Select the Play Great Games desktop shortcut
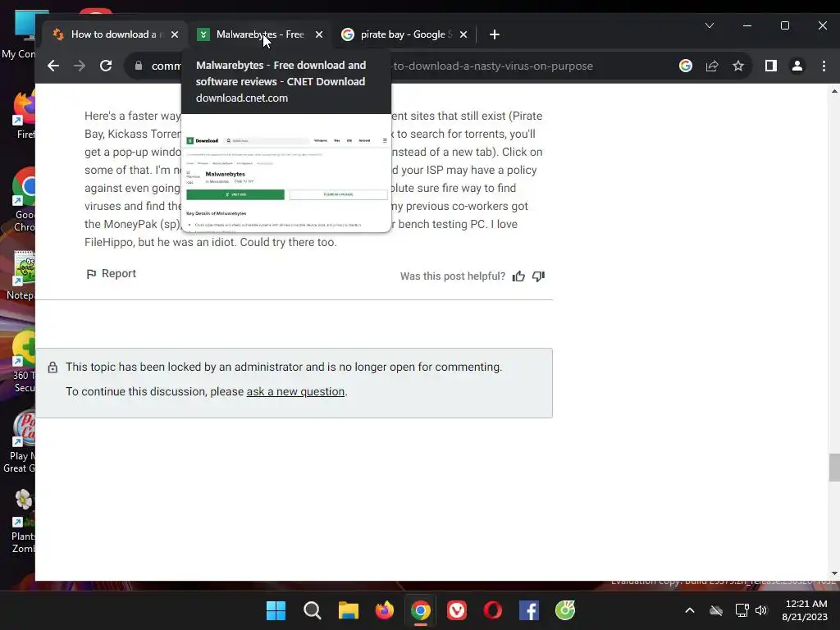This screenshot has height=630, width=840. 21,442
